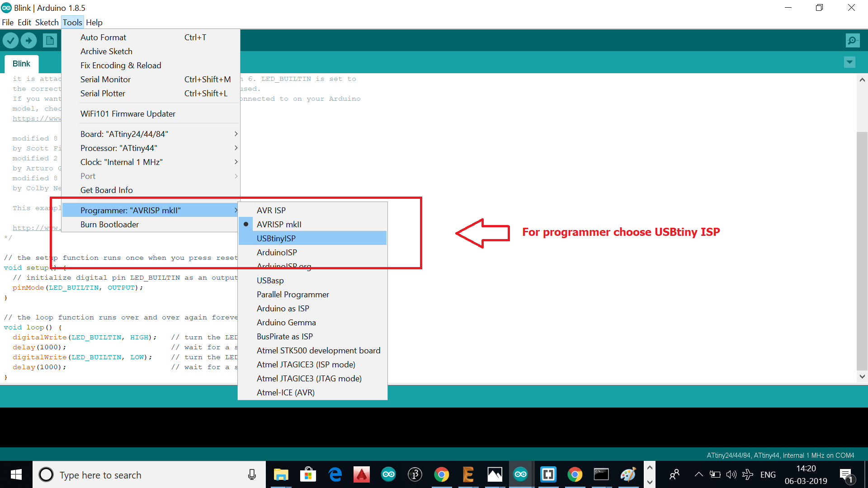Click the taskbar microphone search icon
This screenshot has height=488, width=868.
tap(252, 474)
